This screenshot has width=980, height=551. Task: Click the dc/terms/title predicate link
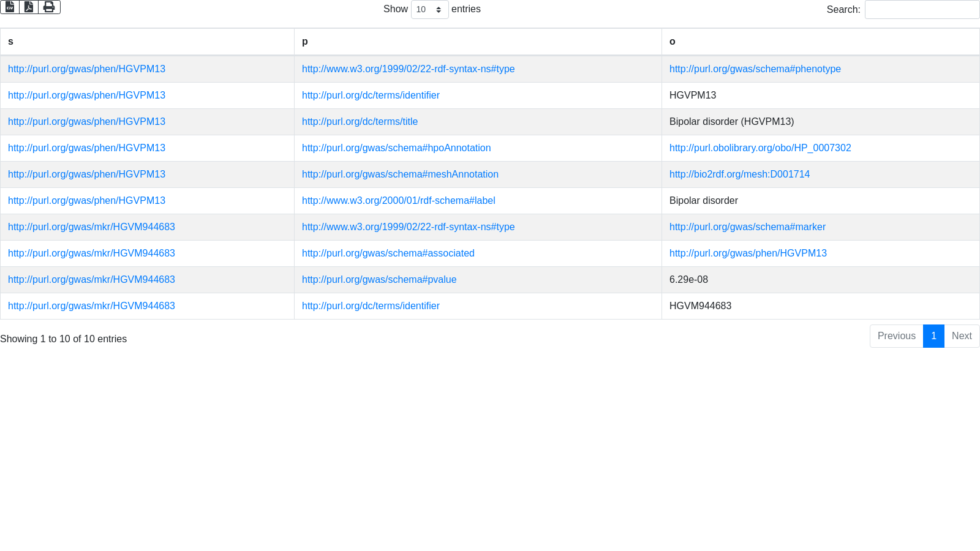point(360,122)
